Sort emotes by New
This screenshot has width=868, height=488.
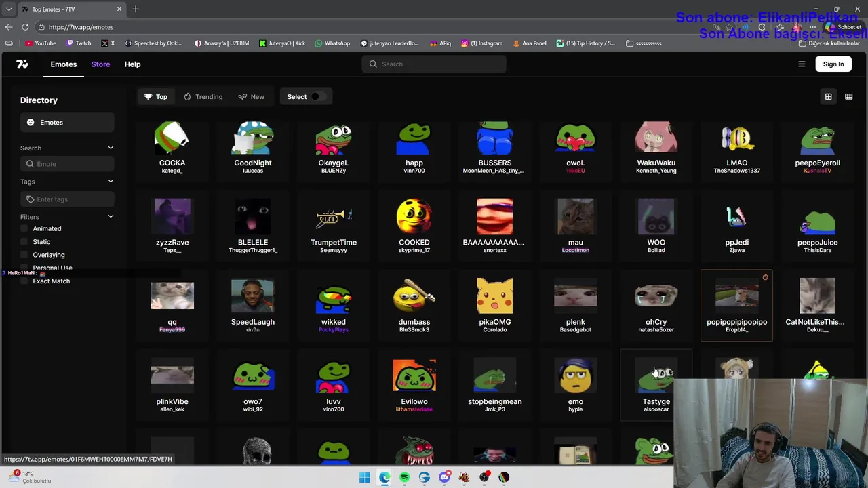click(x=252, y=96)
